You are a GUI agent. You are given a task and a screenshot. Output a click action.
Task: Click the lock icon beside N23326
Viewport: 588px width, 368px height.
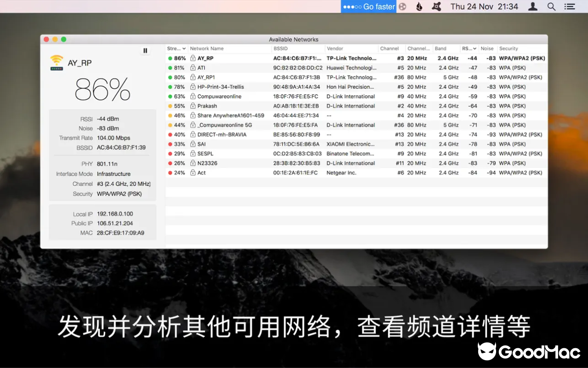[x=193, y=163]
